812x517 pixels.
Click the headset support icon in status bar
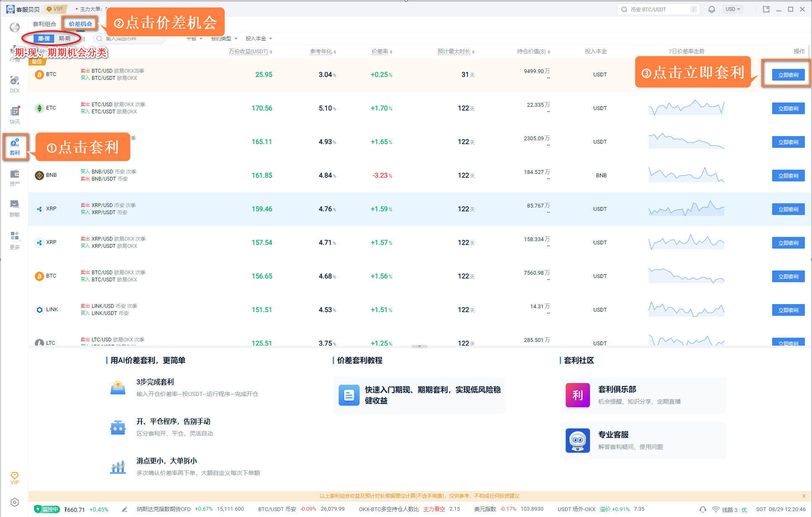tap(703, 509)
